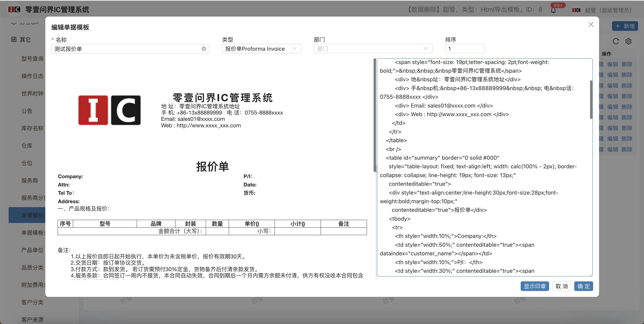Click the 其它 sidebar sliders icon
This screenshot has width=644, height=324.
pos(14,40)
